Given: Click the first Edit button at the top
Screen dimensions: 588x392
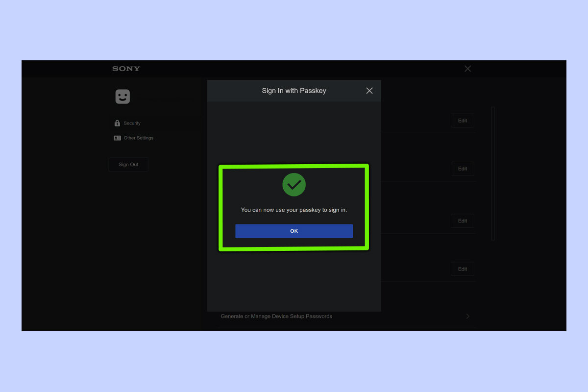Looking at the screenshot, I should pyautogui.click(x=463, y=121).
